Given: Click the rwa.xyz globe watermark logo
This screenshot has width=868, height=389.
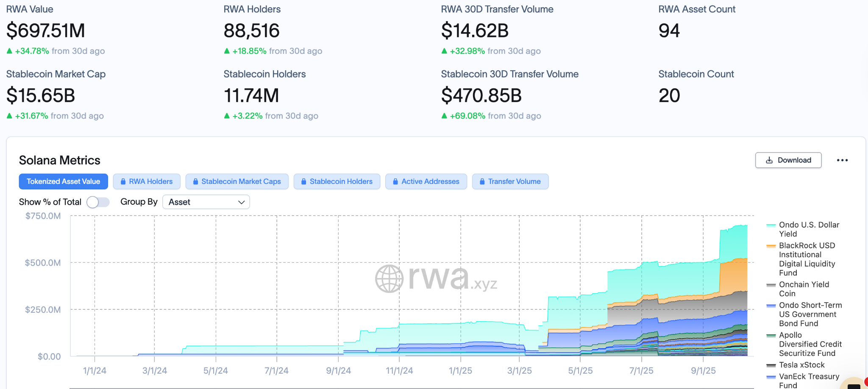Looking at the screenshot, I should click(x=389, y=279).
